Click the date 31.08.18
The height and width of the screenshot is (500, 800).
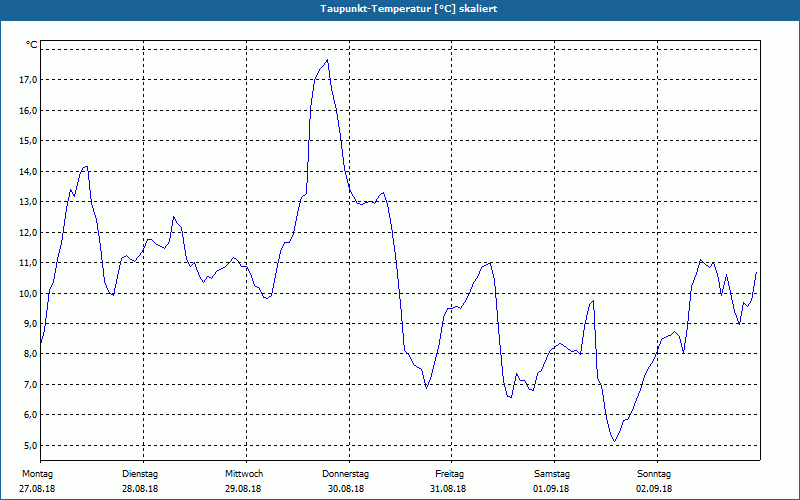(448, 489)
